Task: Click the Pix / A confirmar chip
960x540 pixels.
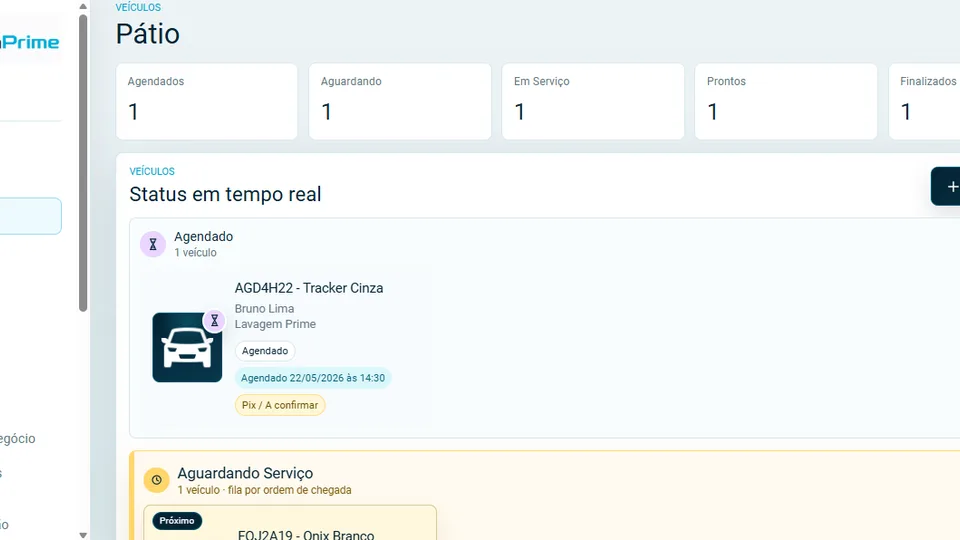Action: [x=280, y=405]
